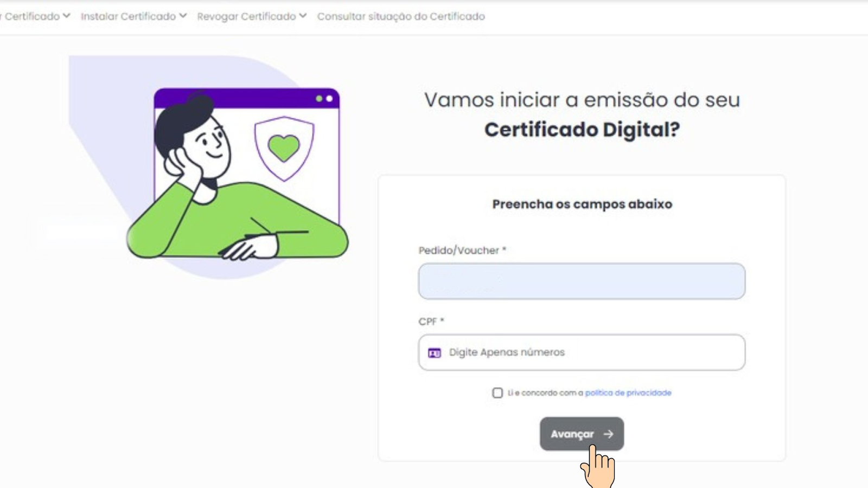Screen dimensions: 868x488
Task: Open Consultar situação do Certificado menu item
Action: tap(401, 16)
